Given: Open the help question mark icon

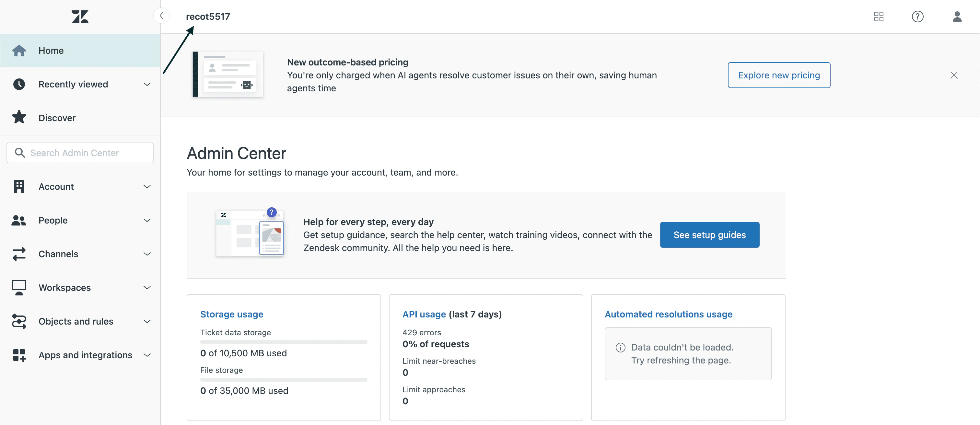Looking at the screenshot, I should click(917, 17).
